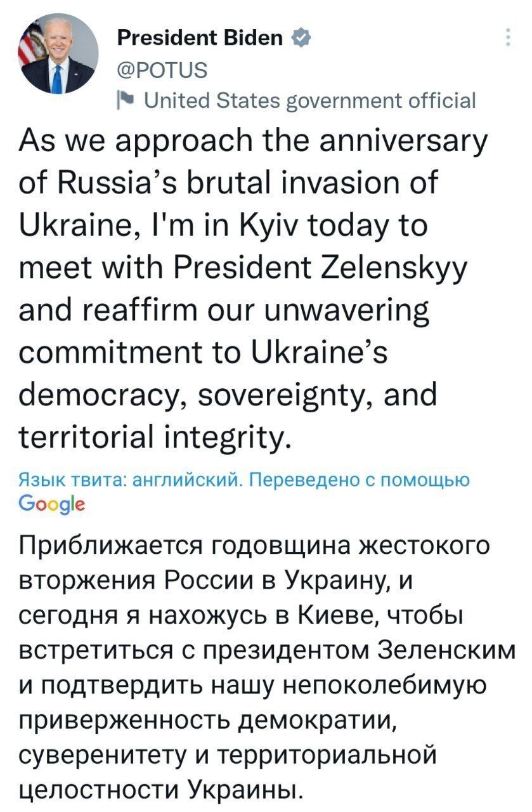Open President Biden's profile name
Image resolution: width=532 pixels, height=812 pixels.
[x=202, y=37]
